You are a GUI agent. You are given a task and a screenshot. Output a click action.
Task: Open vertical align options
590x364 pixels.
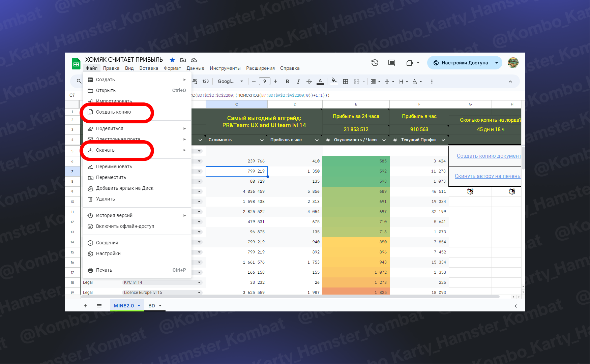coord(389,81)
